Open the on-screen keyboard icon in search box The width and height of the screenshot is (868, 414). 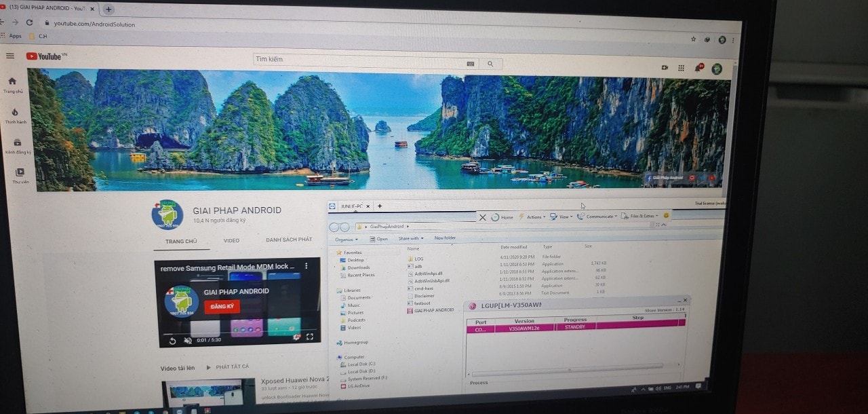[x=471, y=63]
